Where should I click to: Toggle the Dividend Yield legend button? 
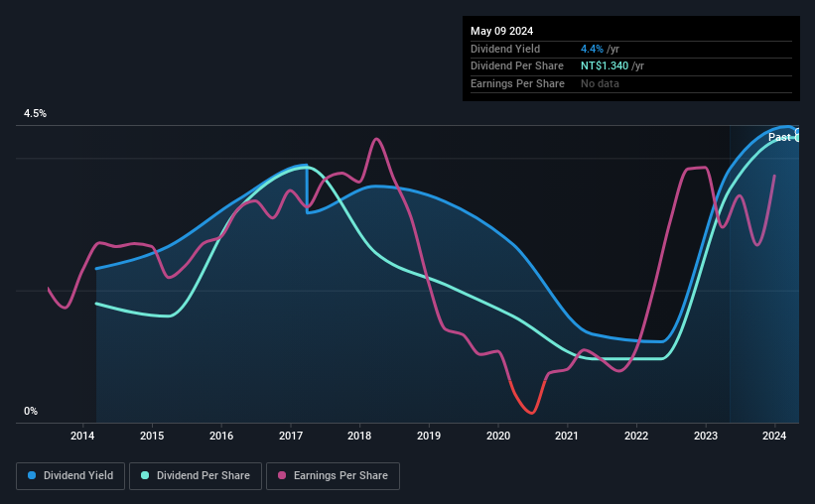click(x=70, y=476)
